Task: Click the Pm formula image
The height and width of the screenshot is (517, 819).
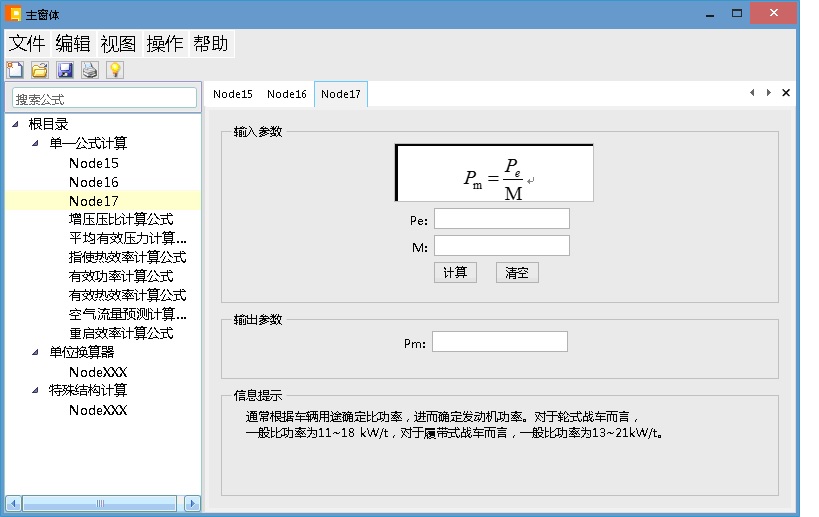Action: [494, 173]
